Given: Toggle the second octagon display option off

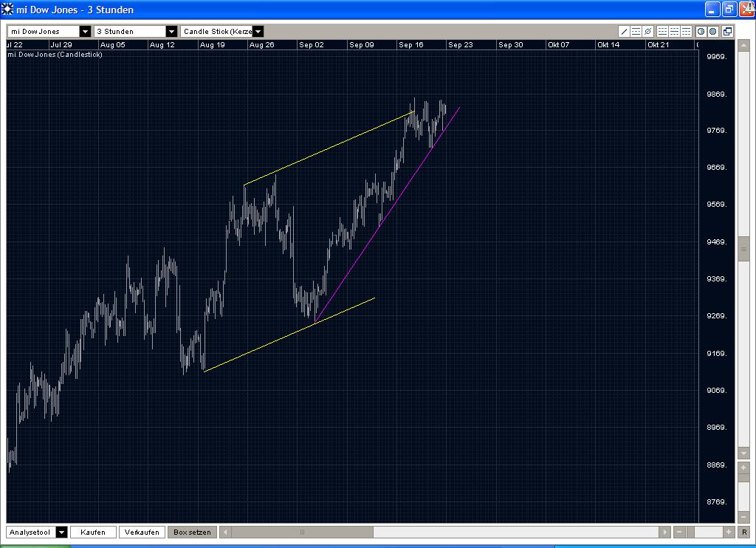Looking at the screenshot, I should pyautogui.click(x=713, y=32).
